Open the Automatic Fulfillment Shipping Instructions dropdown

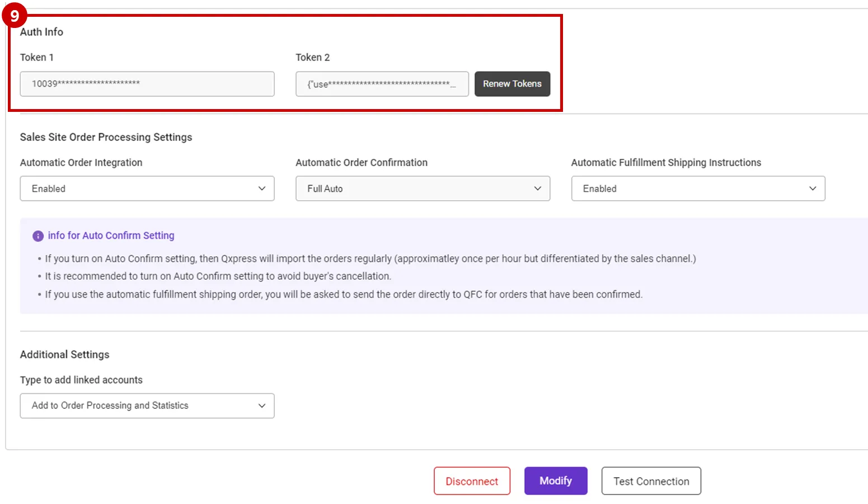[697, 189]
